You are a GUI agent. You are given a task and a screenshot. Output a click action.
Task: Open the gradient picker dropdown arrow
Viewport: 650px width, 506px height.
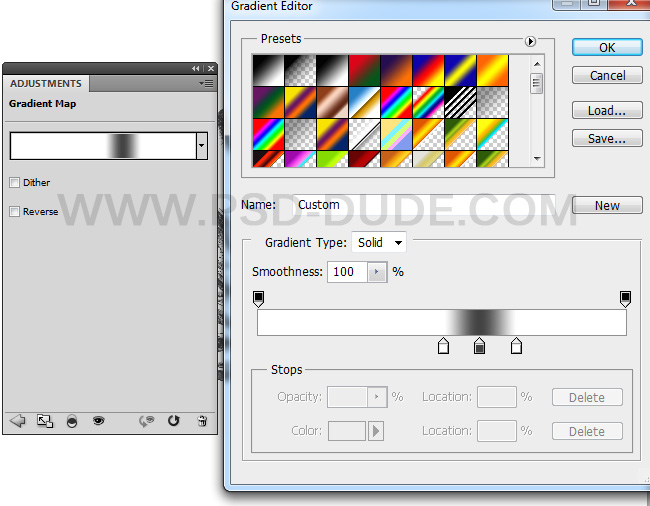[x=202, y=145]
